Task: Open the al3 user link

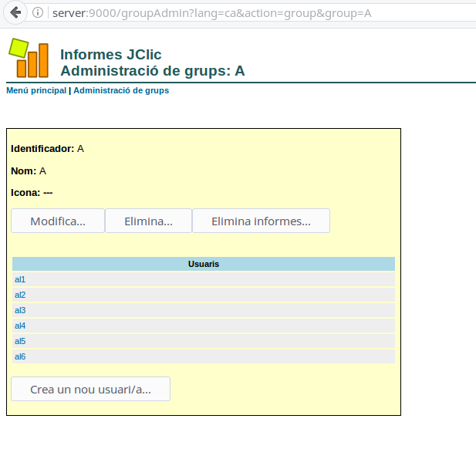Action: (x=20, y=310)
